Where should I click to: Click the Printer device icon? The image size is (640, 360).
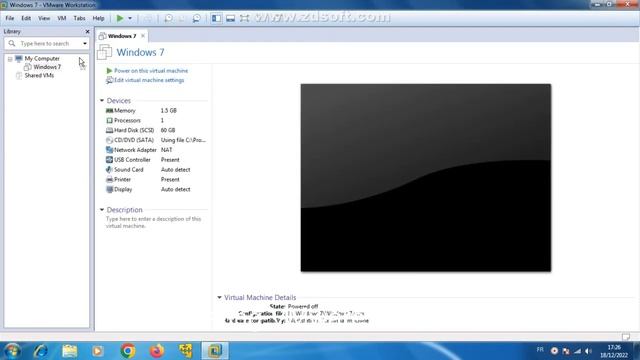(x=109, y=180)
